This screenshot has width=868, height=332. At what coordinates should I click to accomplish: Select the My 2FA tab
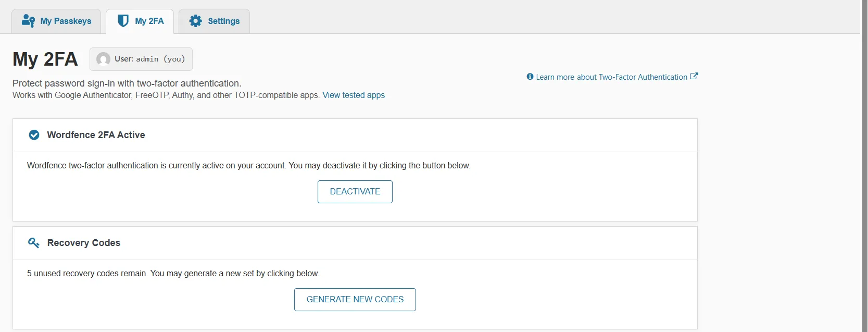coord(140,21)
